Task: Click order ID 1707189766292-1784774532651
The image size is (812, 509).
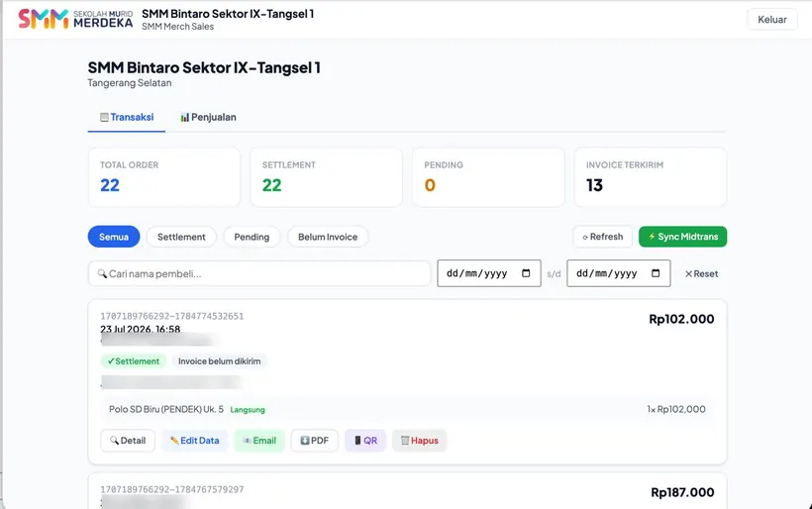Action: pos(172,316)
